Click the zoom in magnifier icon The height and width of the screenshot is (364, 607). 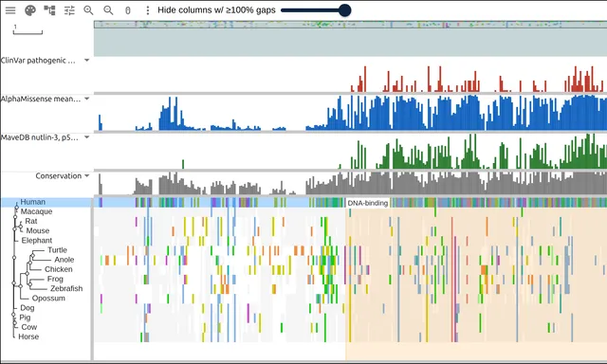[x=88, y=10]
